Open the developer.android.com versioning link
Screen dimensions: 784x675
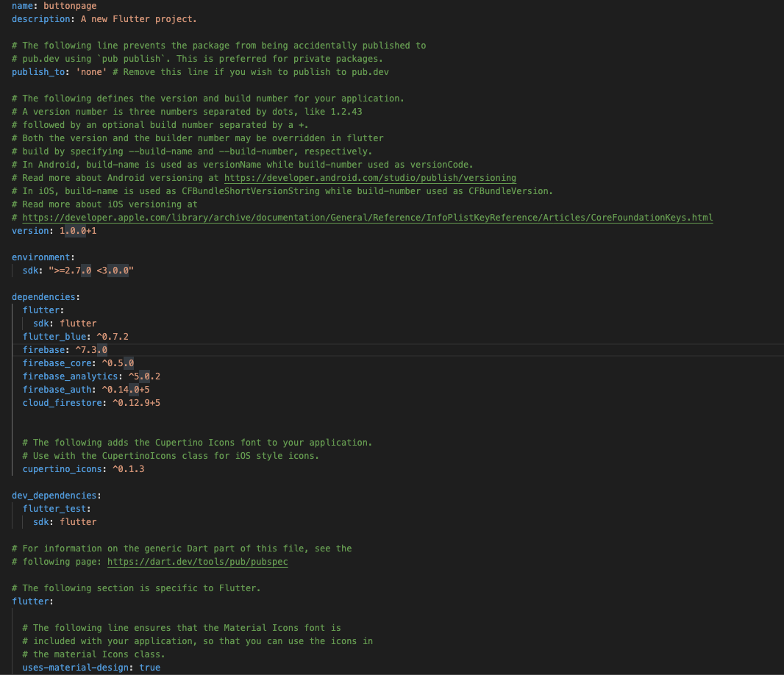(370, 178)
